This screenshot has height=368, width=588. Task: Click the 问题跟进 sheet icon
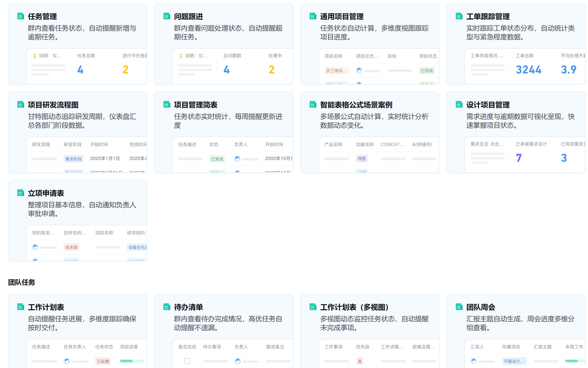pyautogui.click(x=167, y=16)
